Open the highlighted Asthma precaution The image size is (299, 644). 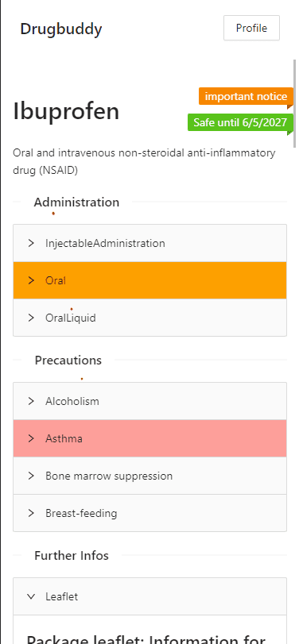pyautogui.click(x=149, y=438)
